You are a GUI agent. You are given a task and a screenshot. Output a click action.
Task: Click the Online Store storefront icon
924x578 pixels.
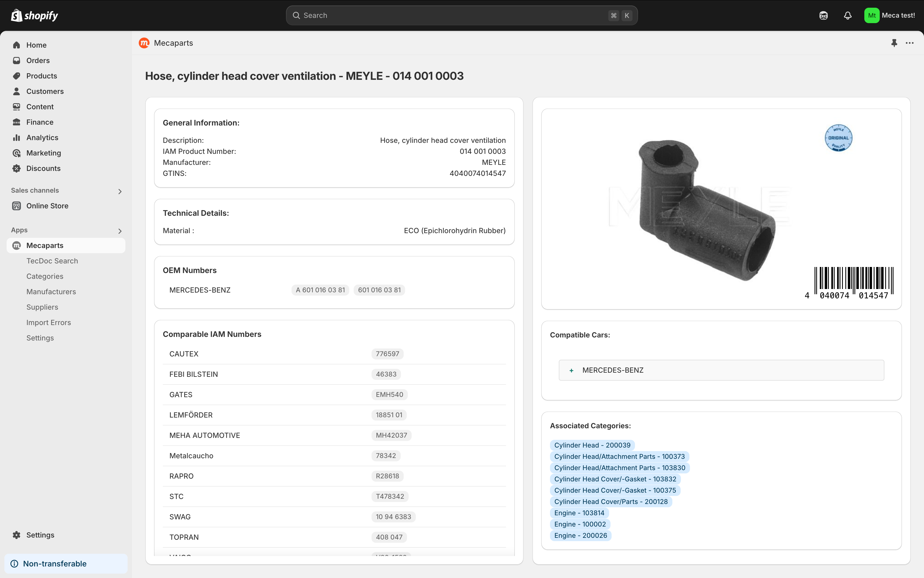16,206
